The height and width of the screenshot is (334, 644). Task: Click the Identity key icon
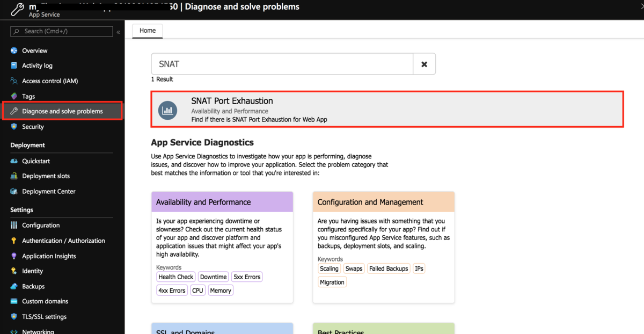coord(14,271)
